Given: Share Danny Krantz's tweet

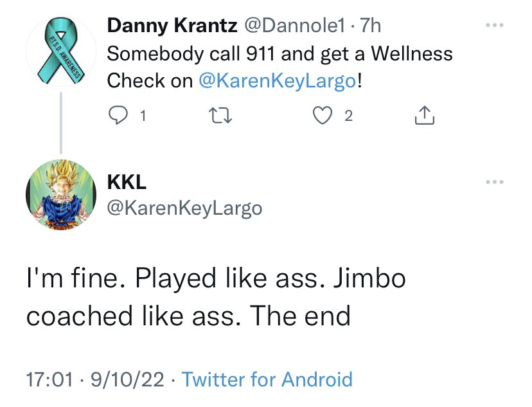Looking at the screenshot, I should click(x=424, y=116).
